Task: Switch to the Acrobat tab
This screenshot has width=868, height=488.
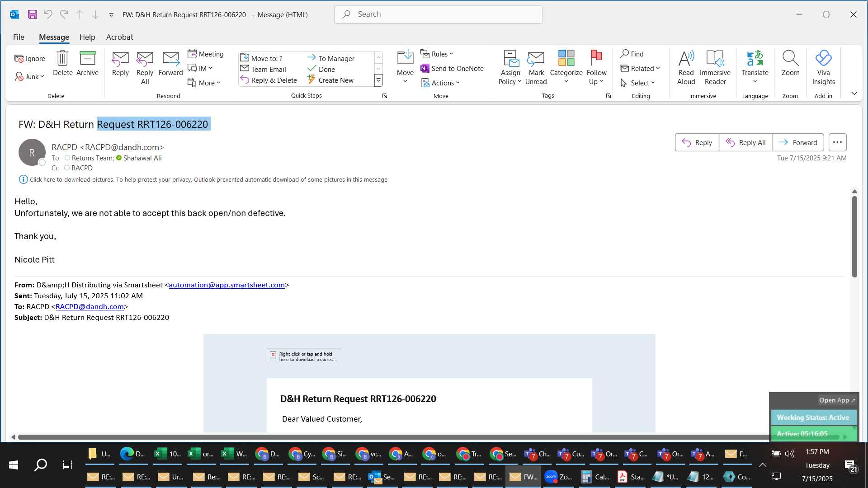Action: (x=119, y=37)
